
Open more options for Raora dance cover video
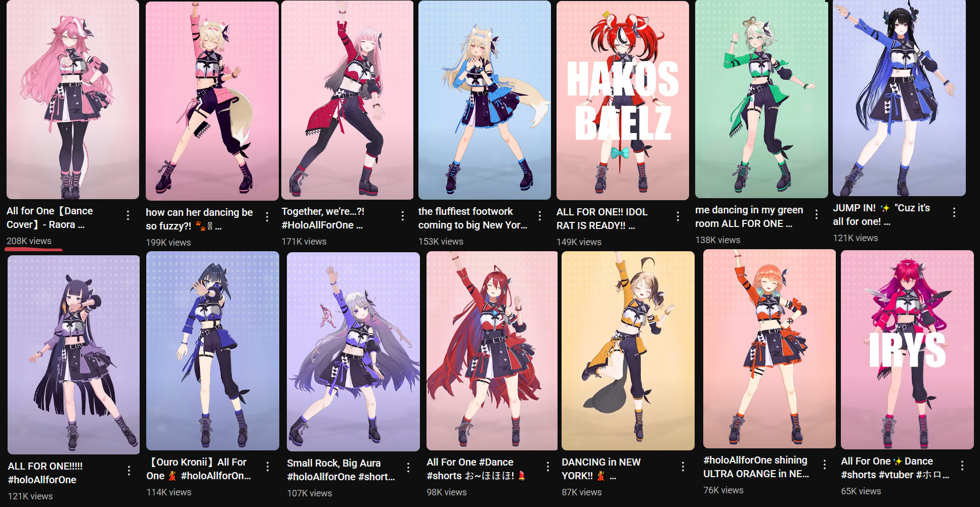[x=128, y=216]
